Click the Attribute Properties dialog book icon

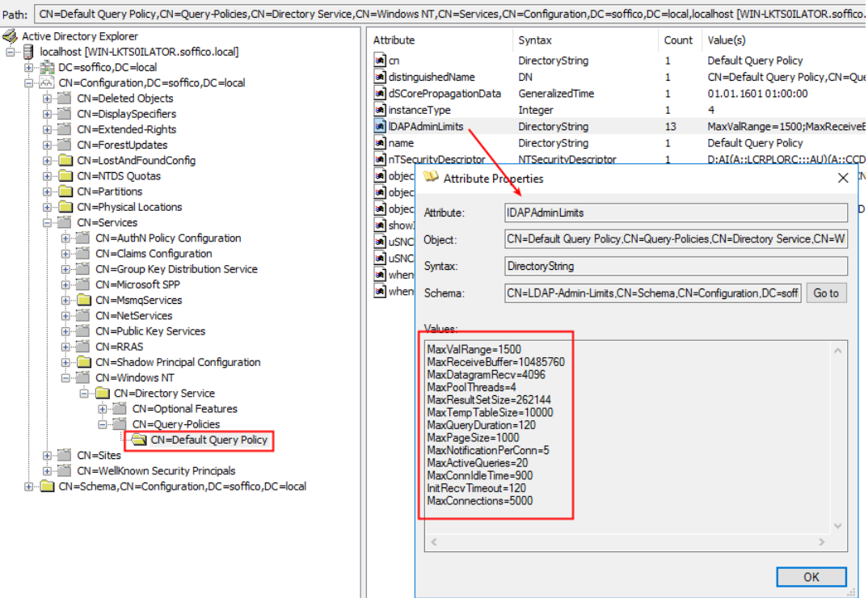pyautogui.click(x=431, y=178)
